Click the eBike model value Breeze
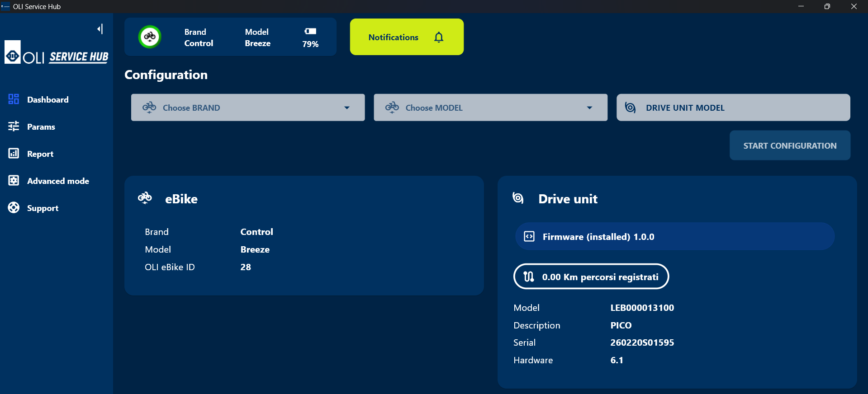Screen dimensions: 868x394 coord(255,249)
